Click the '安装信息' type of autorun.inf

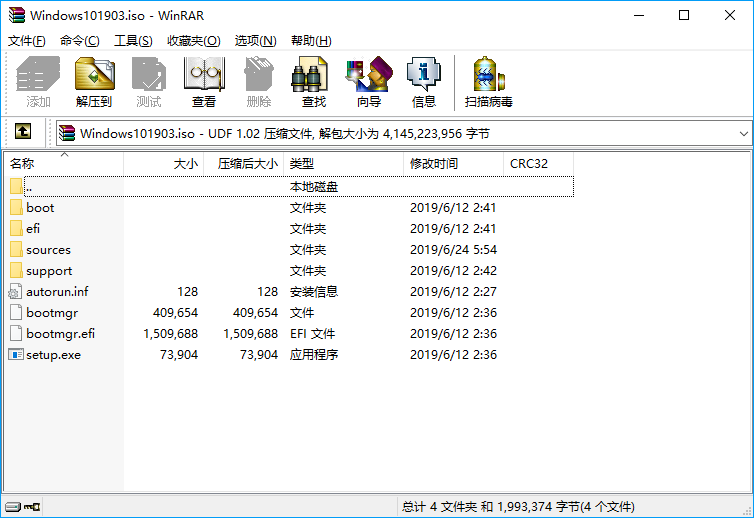[x=314, y=291]
